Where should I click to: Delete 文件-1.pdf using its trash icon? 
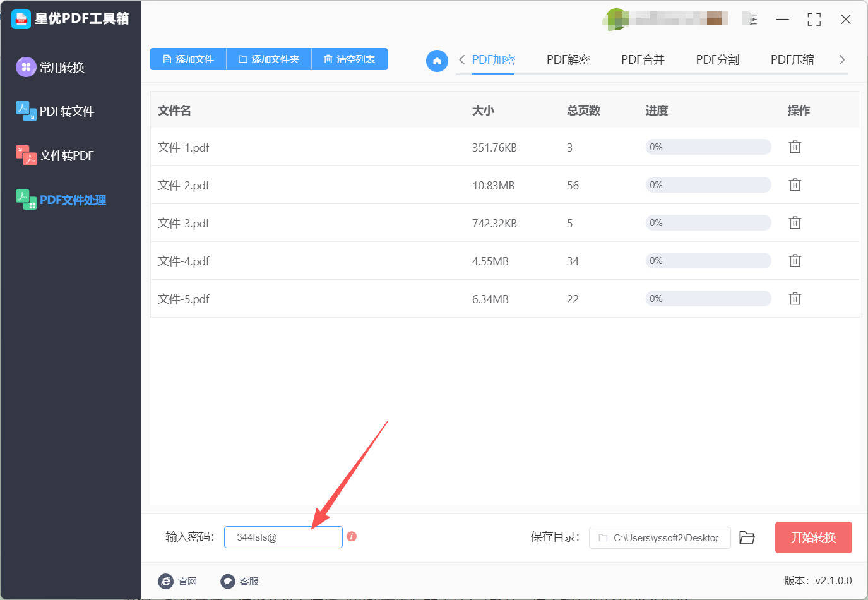[x=795, y=147]
